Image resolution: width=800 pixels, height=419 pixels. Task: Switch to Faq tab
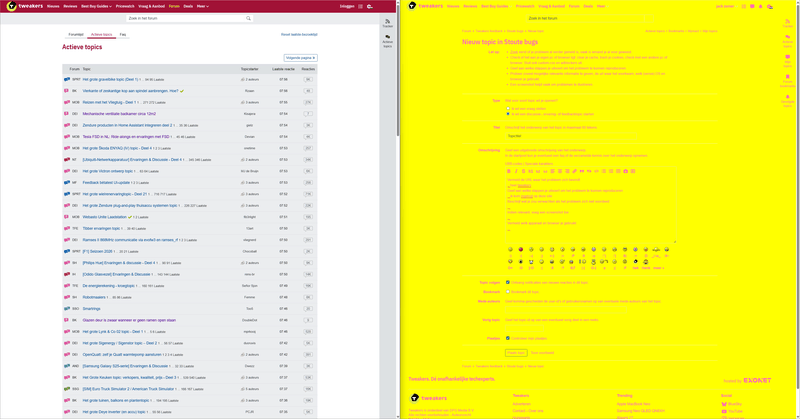(x=122, y=35)
